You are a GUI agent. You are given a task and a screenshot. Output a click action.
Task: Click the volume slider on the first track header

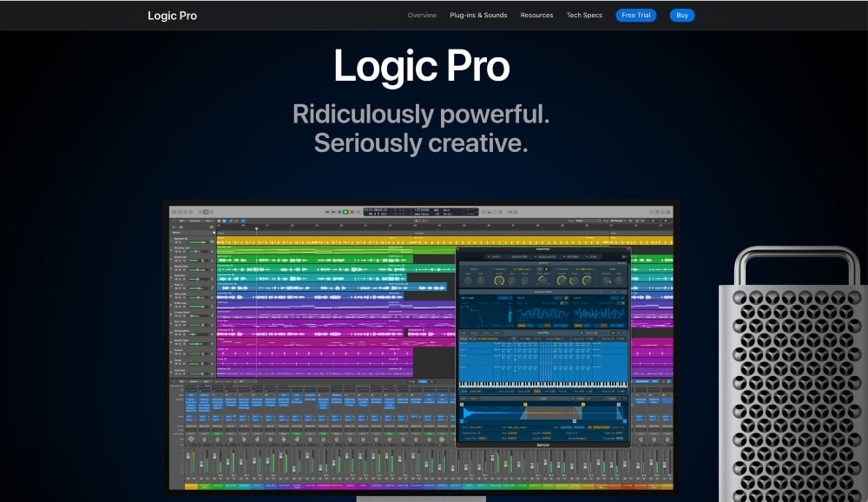pyautogui.click(x=198, y=241)
